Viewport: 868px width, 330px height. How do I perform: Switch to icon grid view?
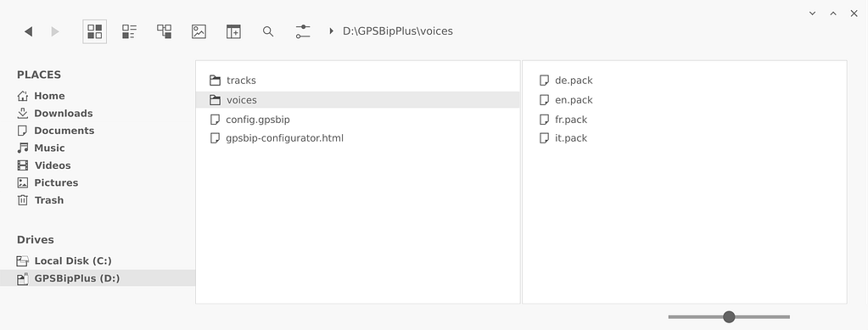tap(95, 31)
